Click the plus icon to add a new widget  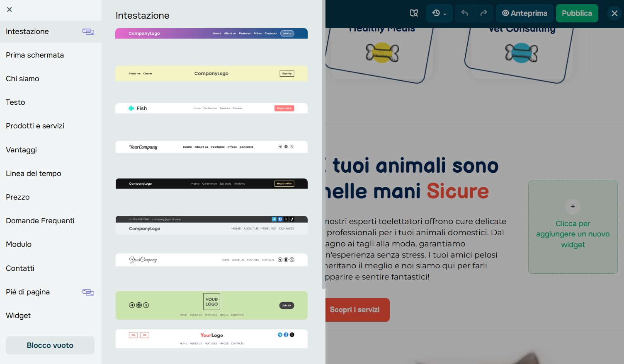573,206
